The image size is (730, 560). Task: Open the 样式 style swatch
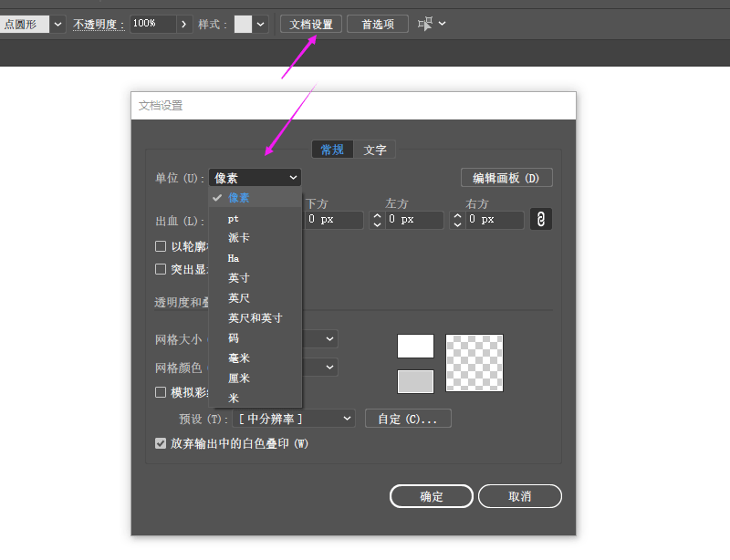click(243, 25)
